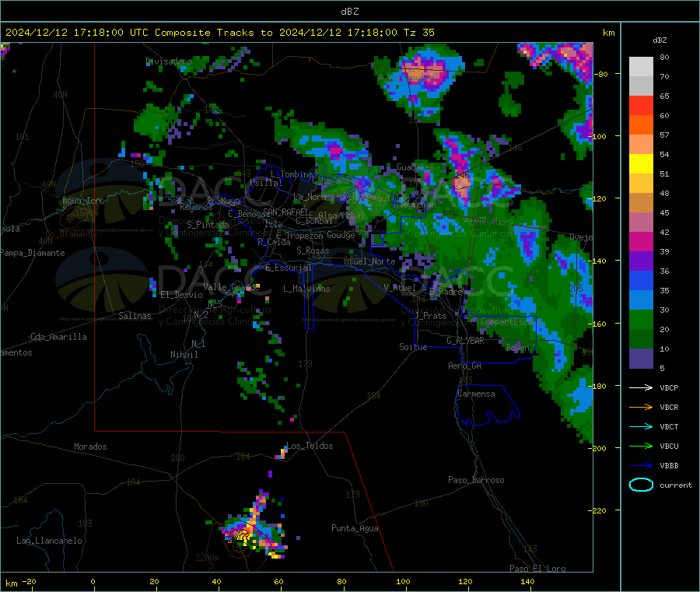Click the Lag.Llancanelo map label

[x=49, y=541]
